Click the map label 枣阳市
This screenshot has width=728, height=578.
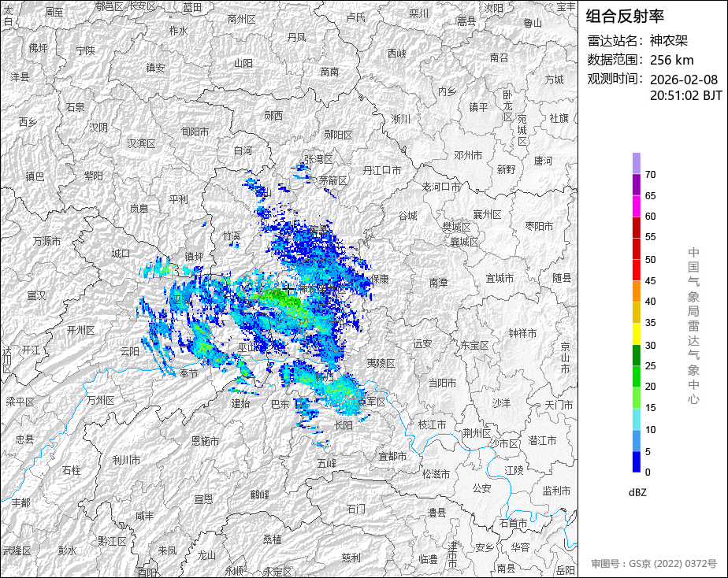(x=539, y=226)
